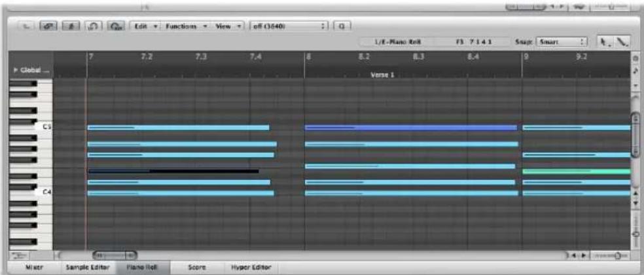The image size is (644, 275).
Task: Open the Snap dropdown set to Smart
Action: pos(562,41)
